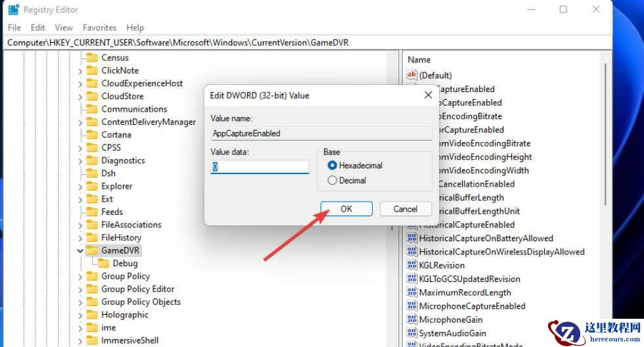Click the KGLRevision DWORD icon
This screenshot has width=644, height=347.
[411, 265]
